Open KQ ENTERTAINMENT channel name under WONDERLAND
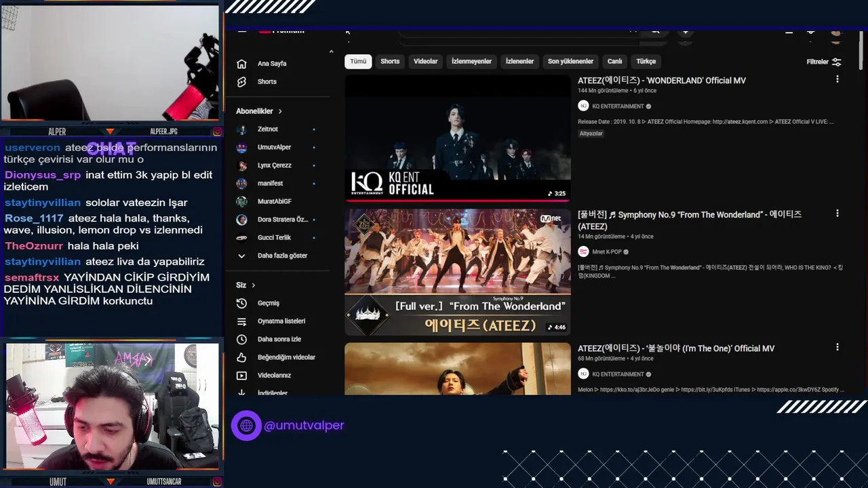The width and height of the screenshot is (868, 488). pyautogui.click(x=618, y=106)
